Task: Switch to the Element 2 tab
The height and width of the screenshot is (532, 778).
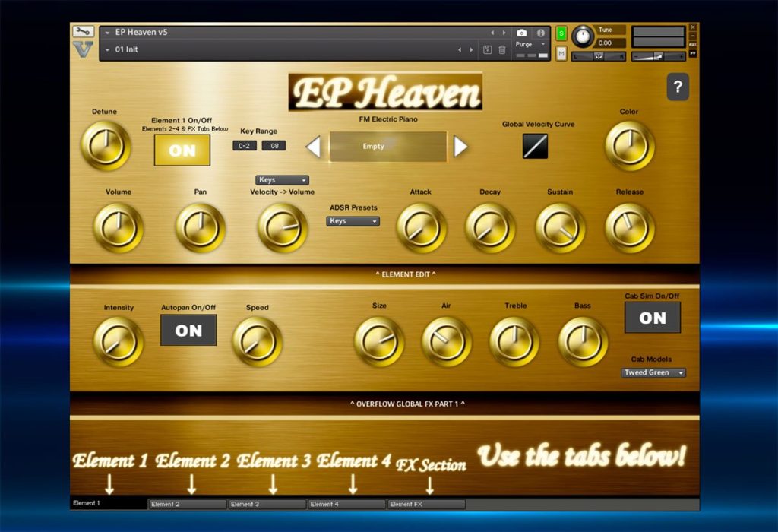Action: pos(187,504)
